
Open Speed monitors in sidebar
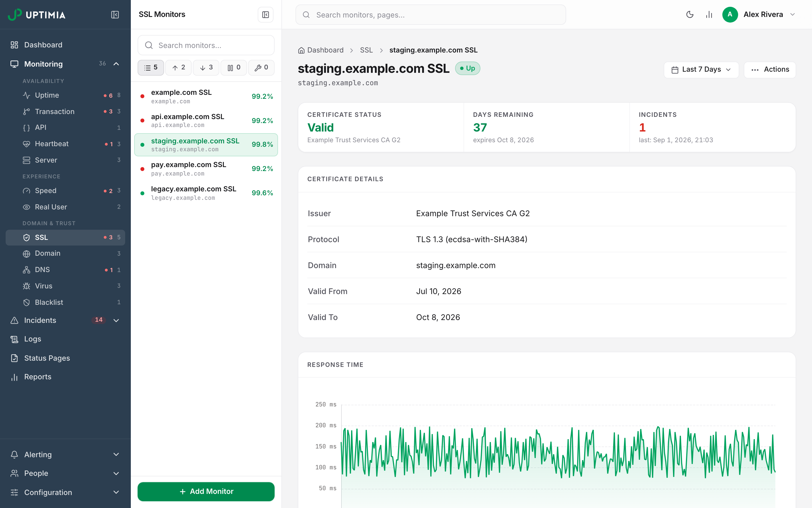point(65,191)
